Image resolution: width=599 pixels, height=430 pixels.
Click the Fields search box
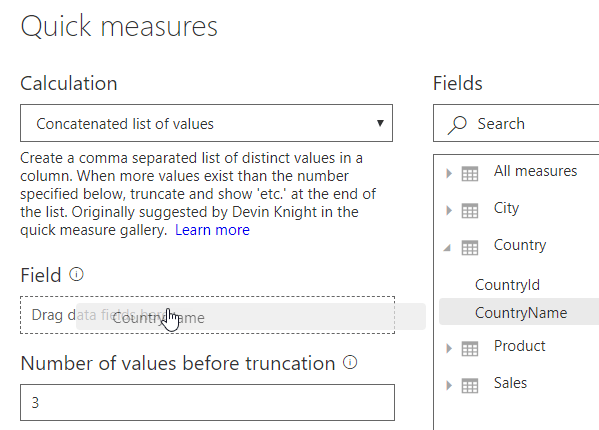click(x=516, y=123)
